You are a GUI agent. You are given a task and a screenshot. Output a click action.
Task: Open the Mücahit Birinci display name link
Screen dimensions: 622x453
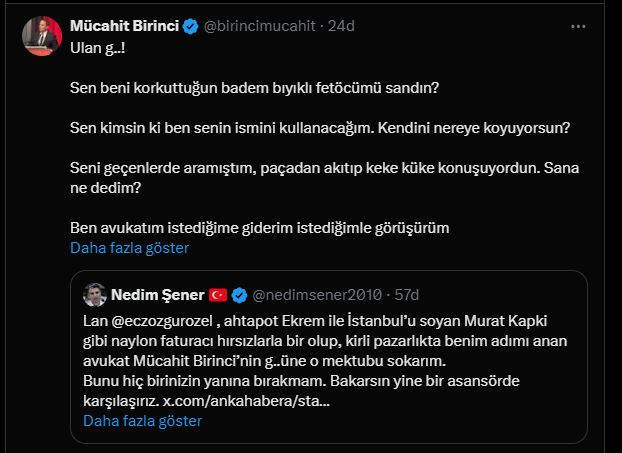[125, 27]
